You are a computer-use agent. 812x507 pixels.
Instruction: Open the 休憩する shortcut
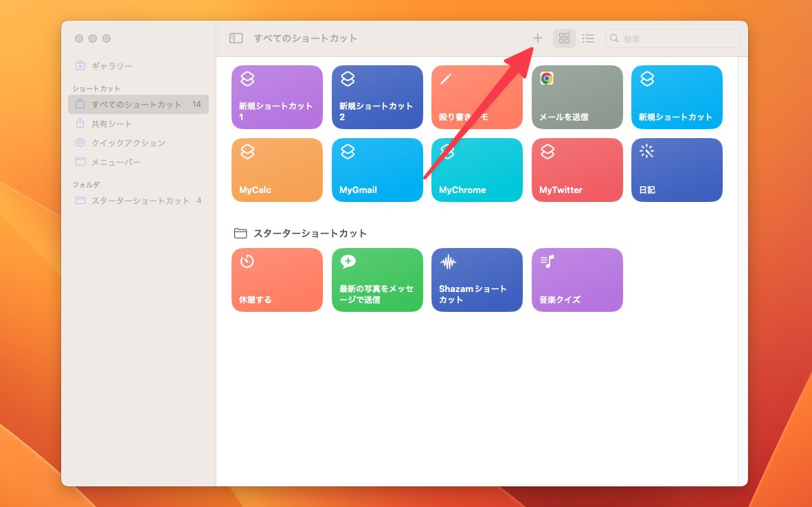pos(277,280)
